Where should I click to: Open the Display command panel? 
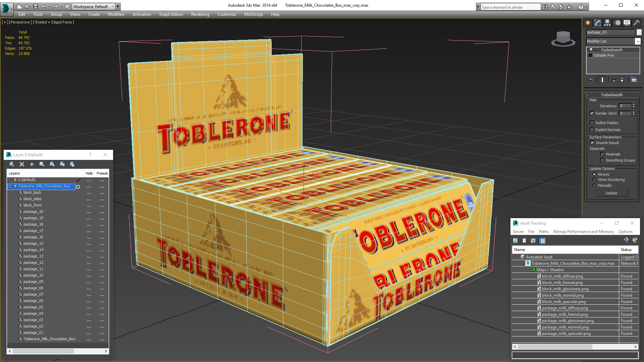point(627,23)
